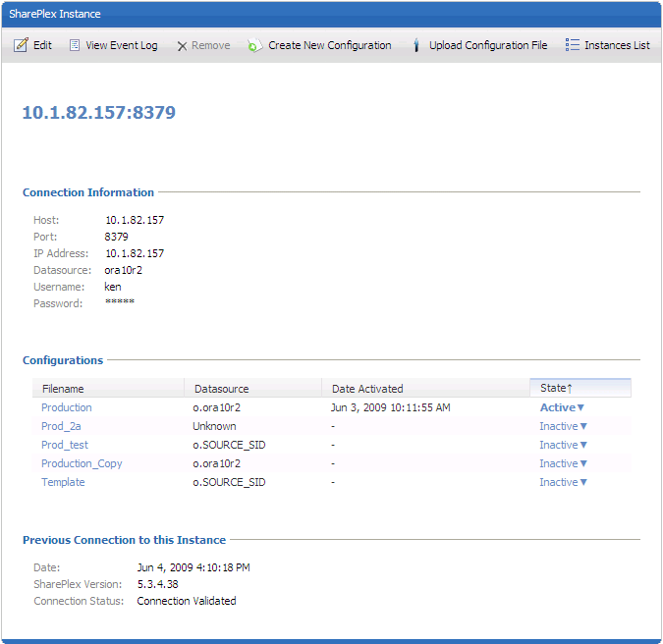The image size is (663, 644).
Task: Click the Configurations section heading
Action: [x=63, y=360]
